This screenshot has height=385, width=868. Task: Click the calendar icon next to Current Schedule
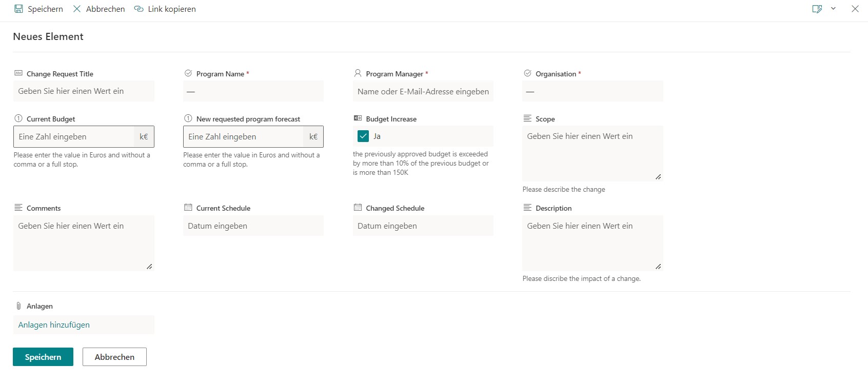click(188, 208)
